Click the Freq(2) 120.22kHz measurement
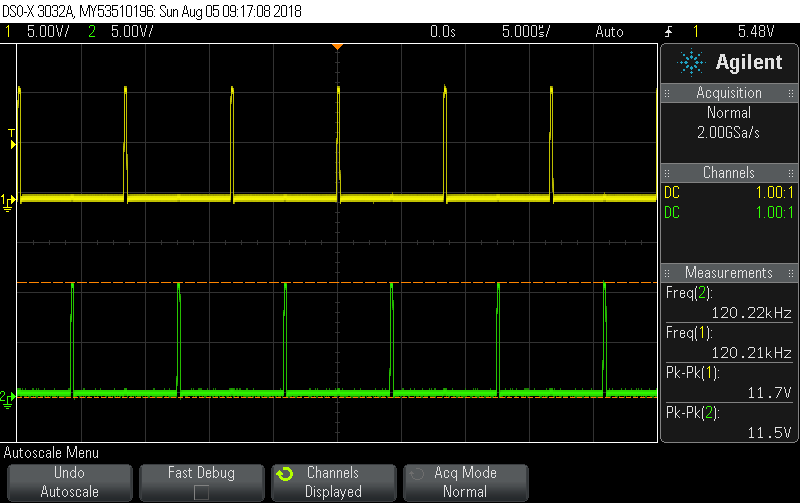 tap(729, 303)
